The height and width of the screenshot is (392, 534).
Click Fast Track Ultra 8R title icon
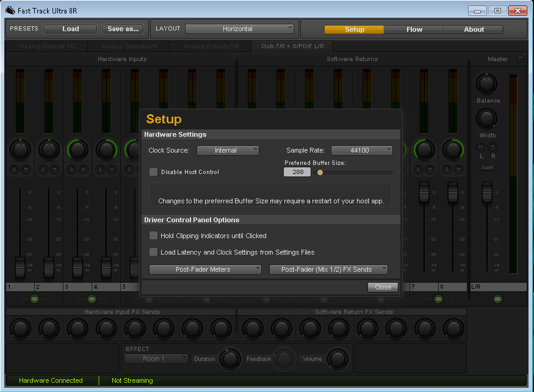coord(10,10)
